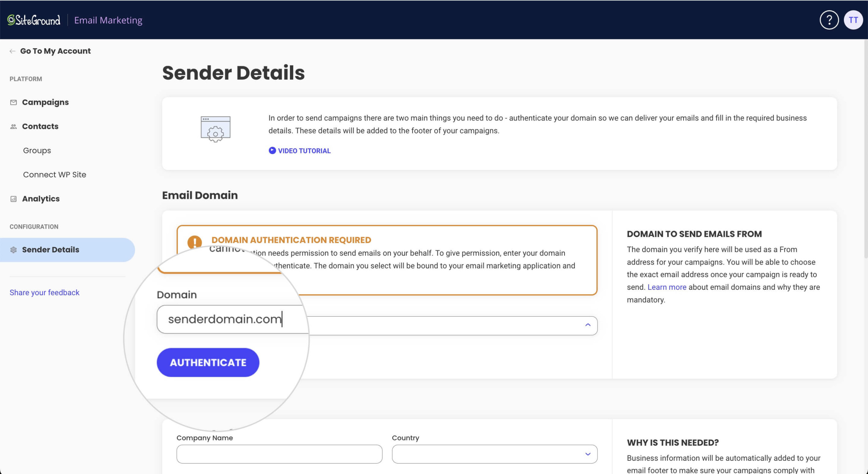
Task: Click the Campaigns menu item
Action: tap(45, 102)
